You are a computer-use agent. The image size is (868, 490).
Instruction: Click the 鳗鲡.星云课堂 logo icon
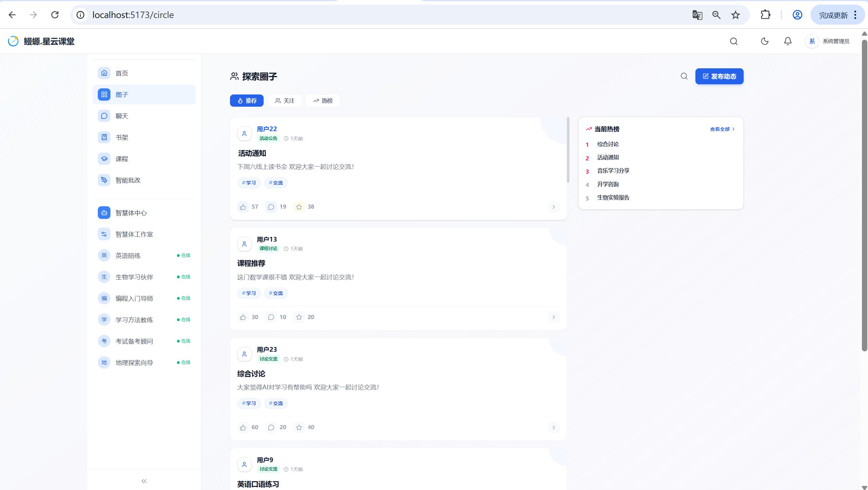click(13, 41)
